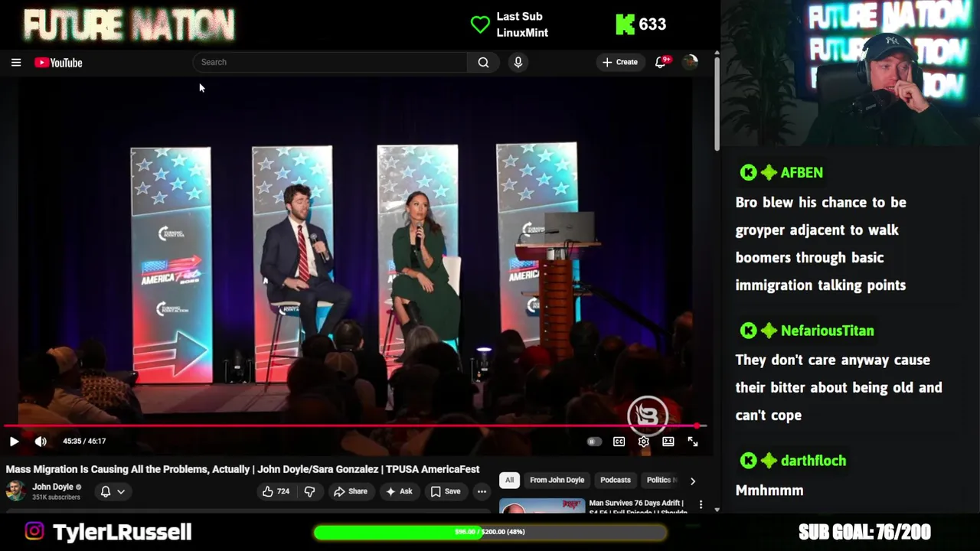Click the streamer webcam feed
The height and width of the screenshot is (551, 980).
[x=850, y=73]
